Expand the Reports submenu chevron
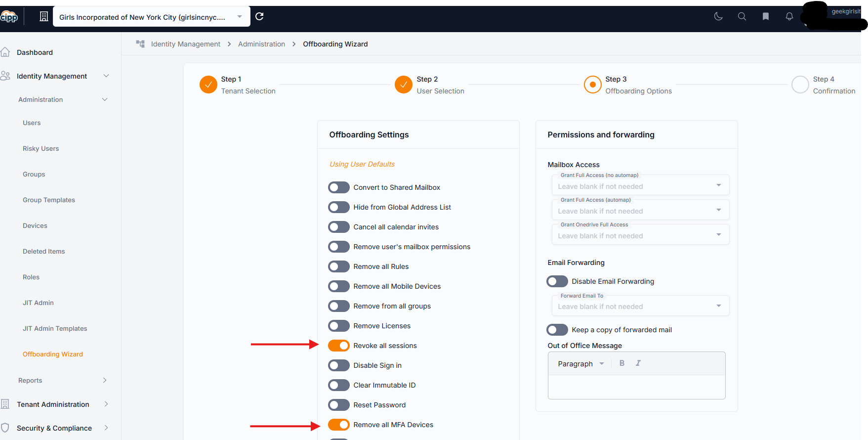868x440 pixels. tap(105, 380)
